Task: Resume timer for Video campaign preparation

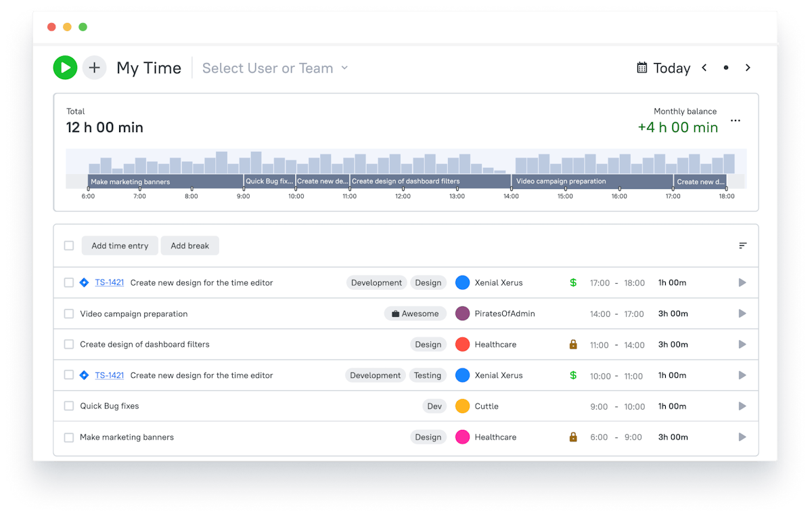Action: click(742, 314)
